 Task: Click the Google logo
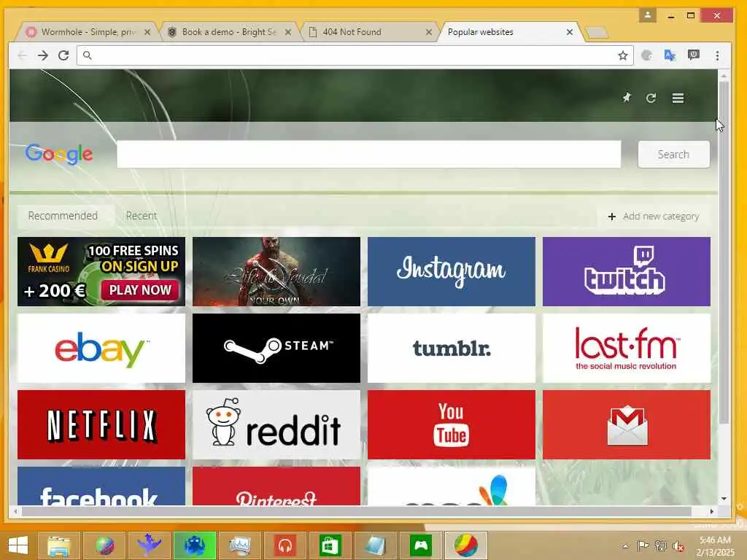point(59,154)
